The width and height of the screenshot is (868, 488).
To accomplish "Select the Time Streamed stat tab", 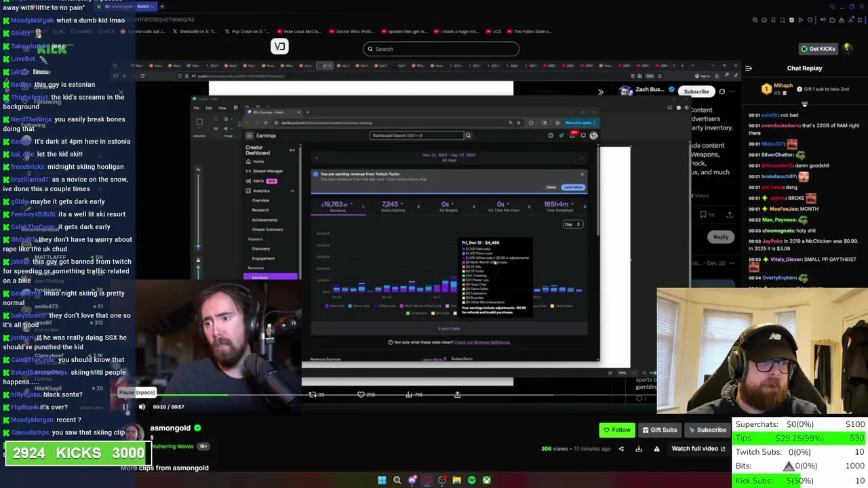I will [559, 206].
